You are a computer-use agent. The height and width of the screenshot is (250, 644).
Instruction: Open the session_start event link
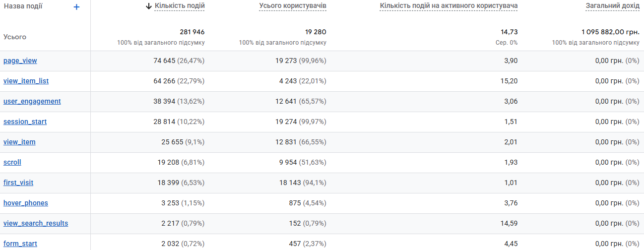tap(25, 122)
